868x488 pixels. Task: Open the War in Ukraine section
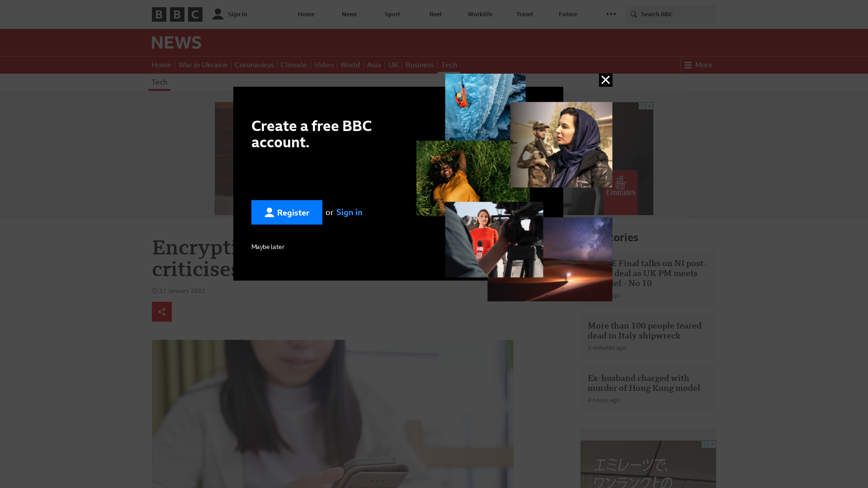point(203,65)
